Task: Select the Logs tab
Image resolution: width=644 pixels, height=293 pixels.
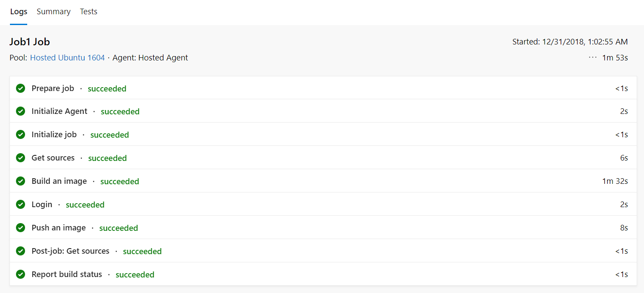Action: click(19, 12)
